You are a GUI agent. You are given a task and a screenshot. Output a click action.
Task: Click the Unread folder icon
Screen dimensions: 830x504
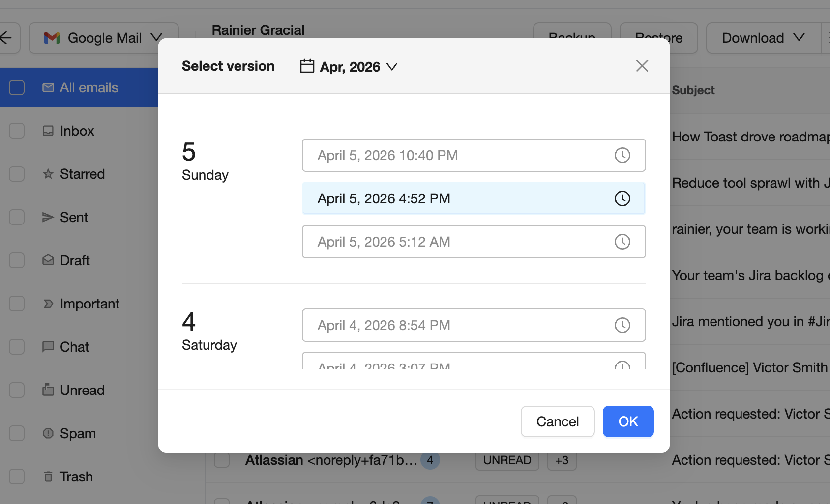[x=48, y=390]
